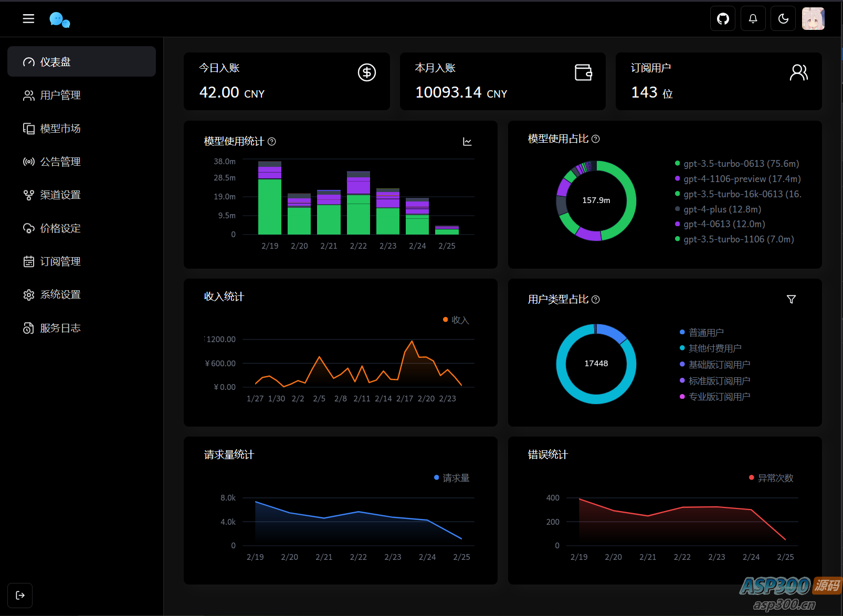Screen dimensions: 843x616
Task: Toggle 普通用户 legend item
Action: coord(705,333)
